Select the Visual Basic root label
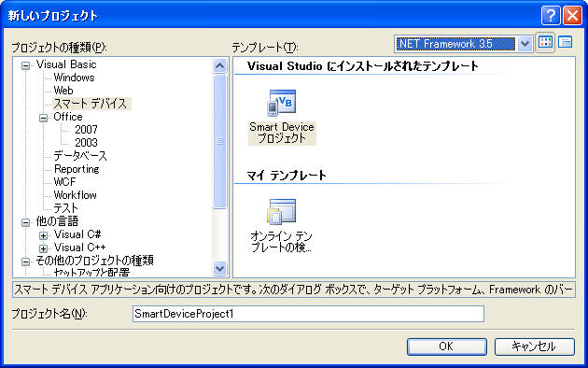Screen dimensions: 588x368 [66, 64]
